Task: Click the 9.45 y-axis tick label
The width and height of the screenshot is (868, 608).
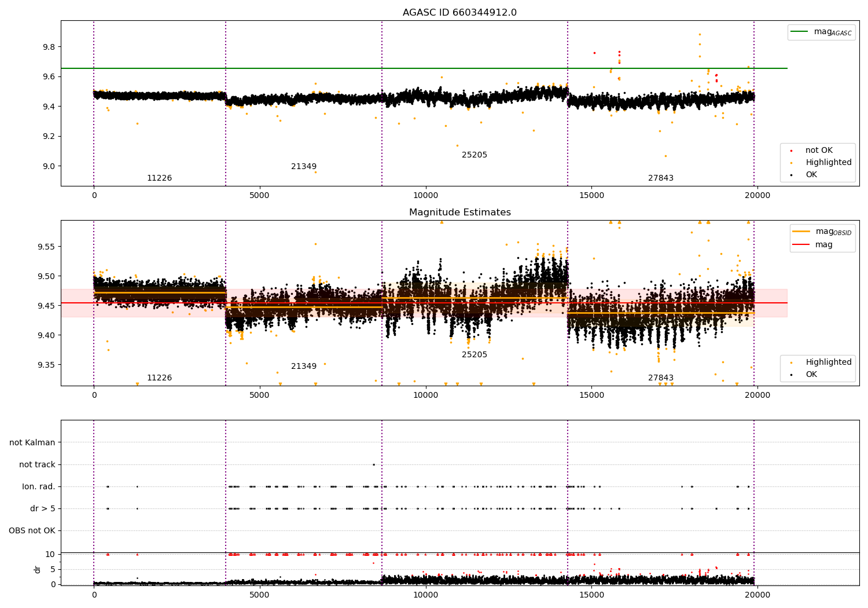Action: click(x=46, y=306)
